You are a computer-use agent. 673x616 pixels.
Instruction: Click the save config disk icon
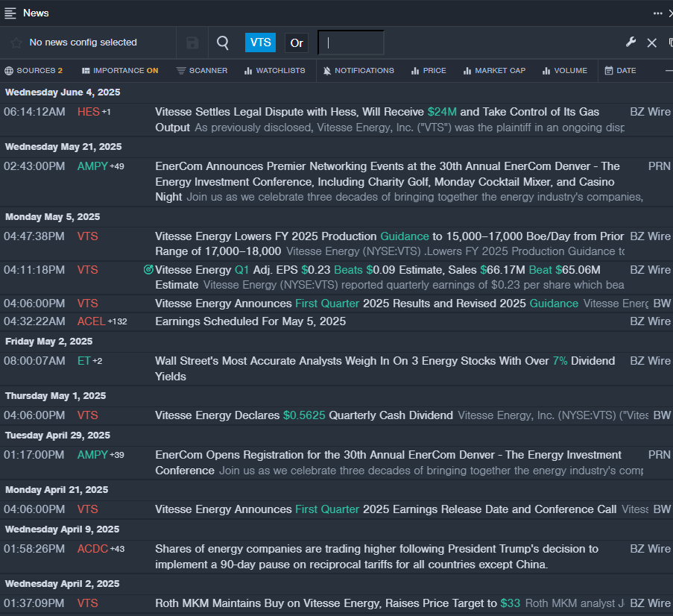[x=192, y=43]
